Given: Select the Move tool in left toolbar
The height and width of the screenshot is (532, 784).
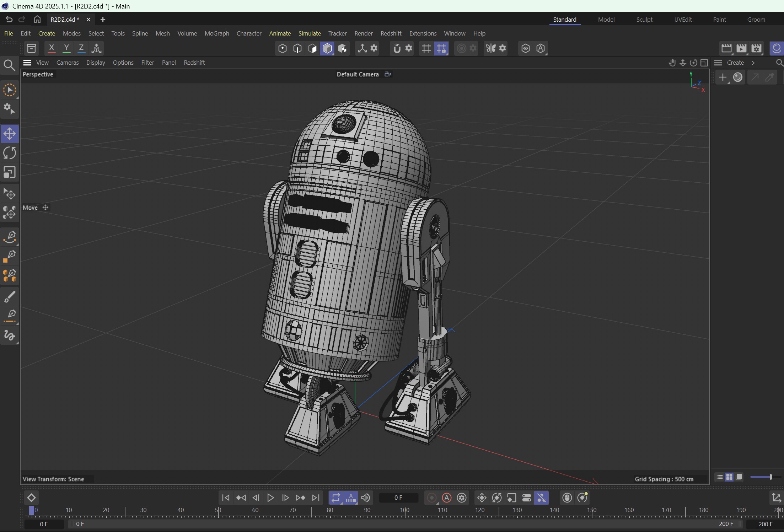Looking at the screenshot, I should (x=10, y=134).
